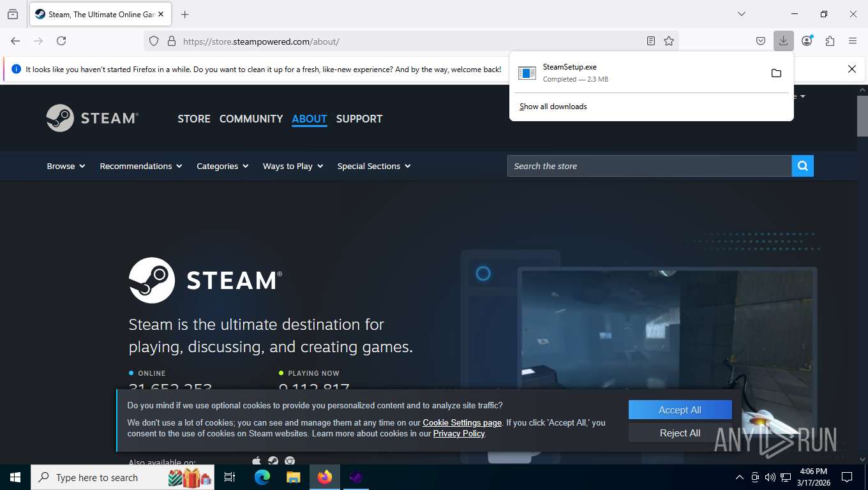Toggle reader view icon
Viewport: 868px width, 490px height.
click(x=650, y=41)
